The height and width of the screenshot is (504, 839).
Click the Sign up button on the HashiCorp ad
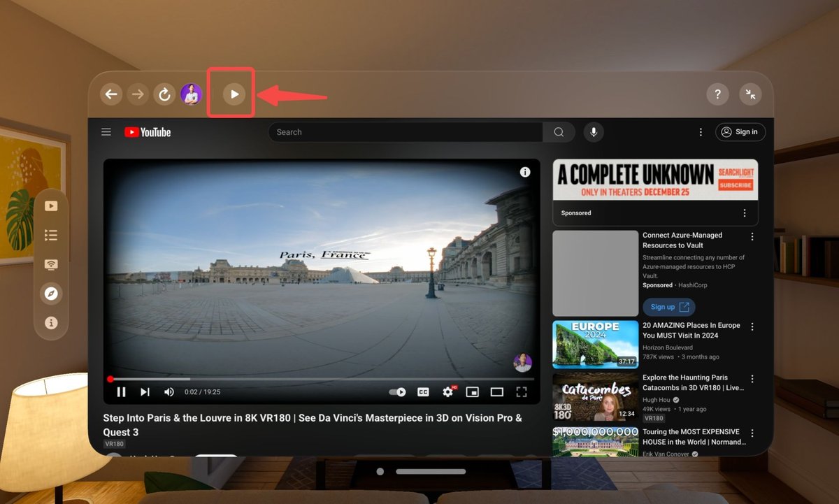click(x=669, y=307)
